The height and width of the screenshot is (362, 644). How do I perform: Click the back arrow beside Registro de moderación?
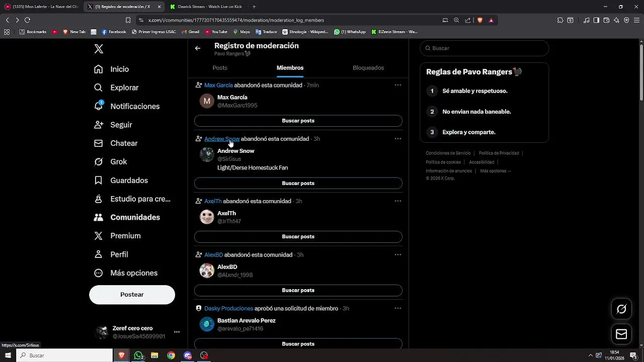(198, 48)
